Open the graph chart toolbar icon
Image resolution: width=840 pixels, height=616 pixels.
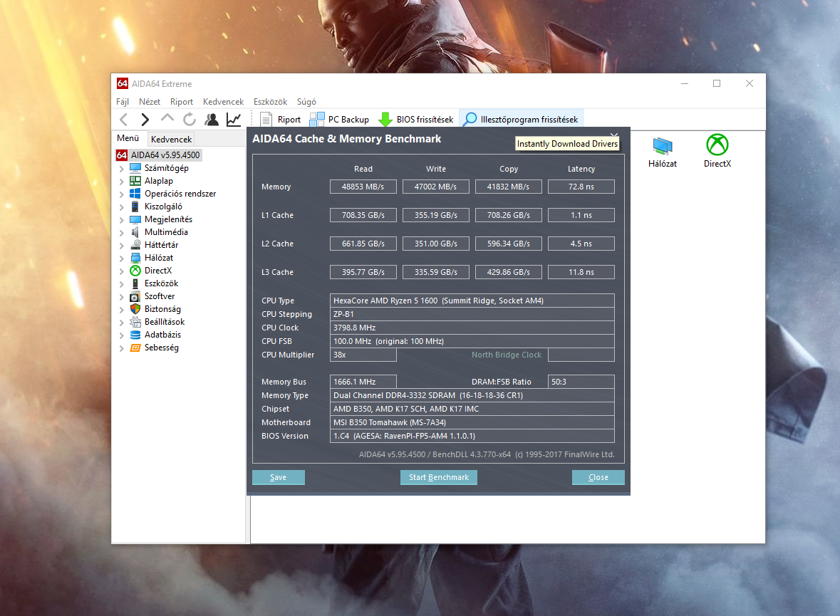tap(234, 120)
